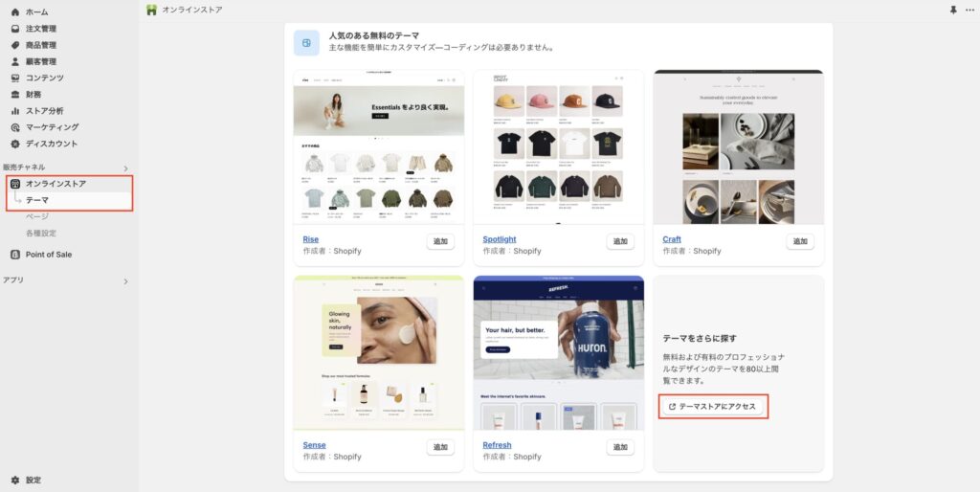980x492 pixels.
Task: Expand the 販売チャネル section chevron
Action: click(x=125, y=168)
